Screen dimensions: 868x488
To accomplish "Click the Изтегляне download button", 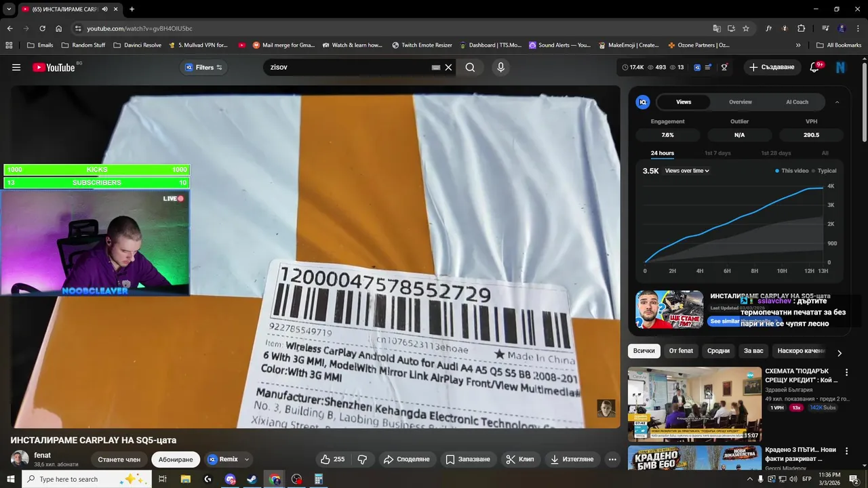I will (x=572, y=460).
